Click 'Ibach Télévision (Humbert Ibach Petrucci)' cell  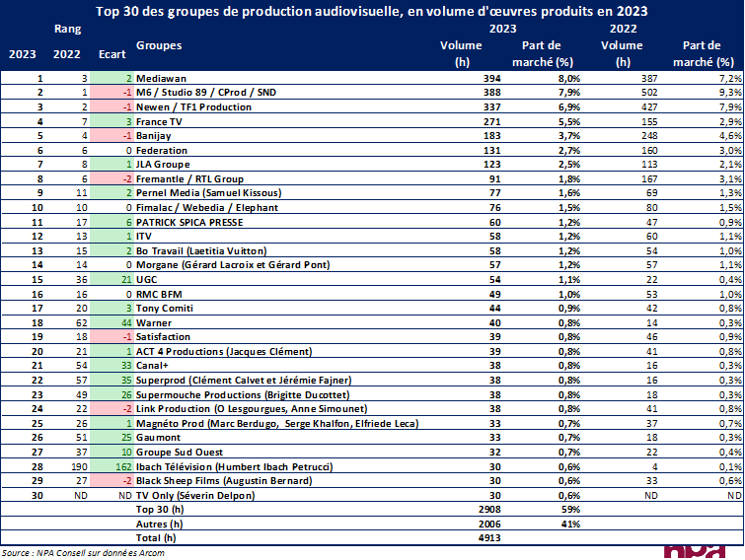[x=234, y=466]
